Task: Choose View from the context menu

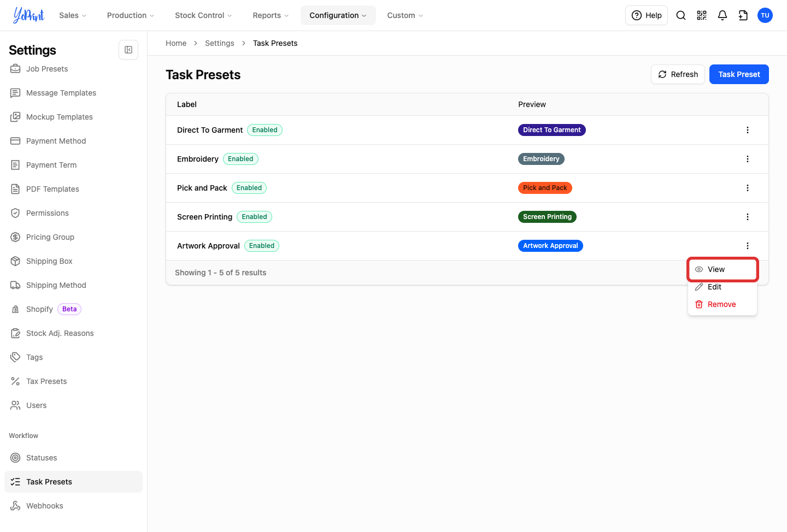Action: (723, 269)
